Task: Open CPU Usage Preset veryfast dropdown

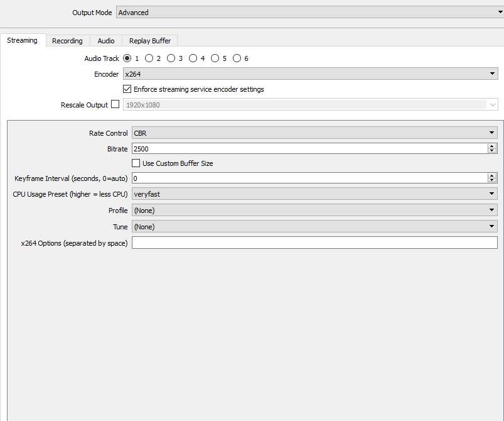Action: coord(314,194)
